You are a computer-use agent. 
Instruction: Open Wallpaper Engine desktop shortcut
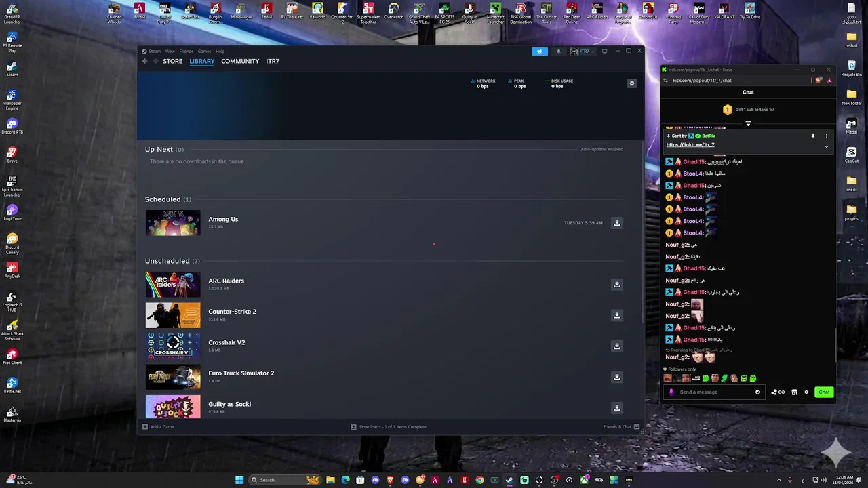12,100
